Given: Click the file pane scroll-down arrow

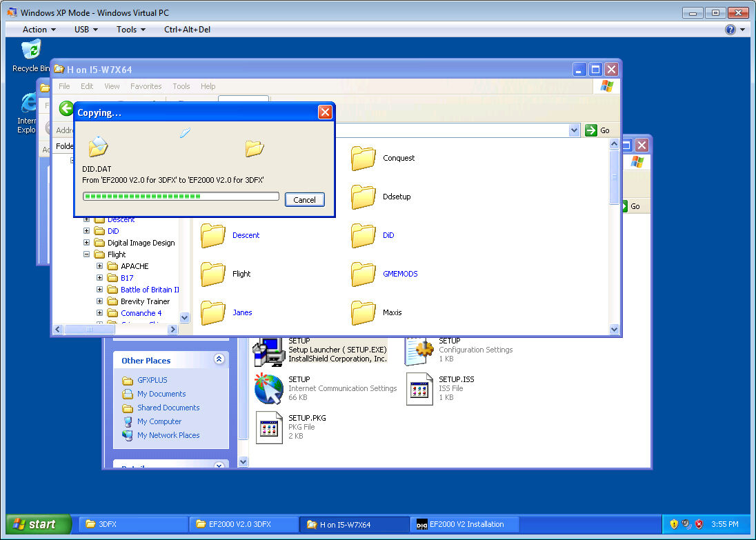Looking at the screenshot, I should point(614,329).
